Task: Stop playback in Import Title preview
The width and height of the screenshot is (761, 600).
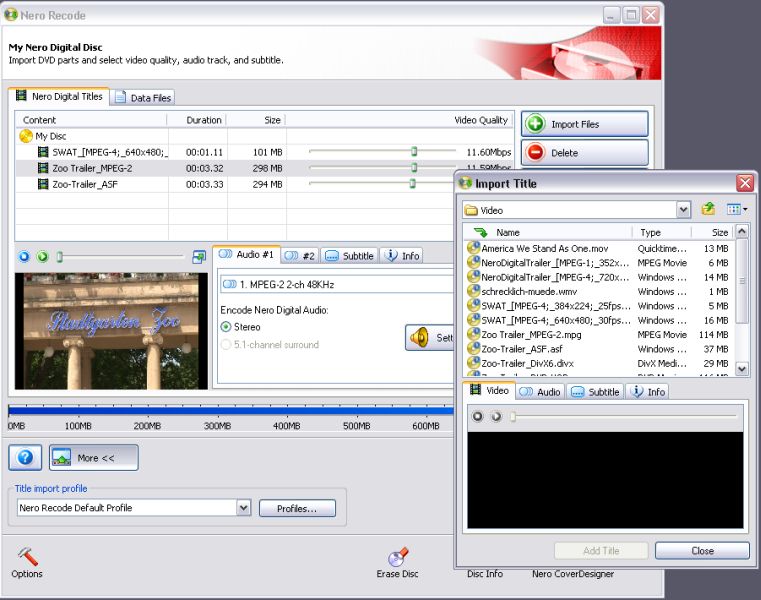Action: (x=478, y=416)
